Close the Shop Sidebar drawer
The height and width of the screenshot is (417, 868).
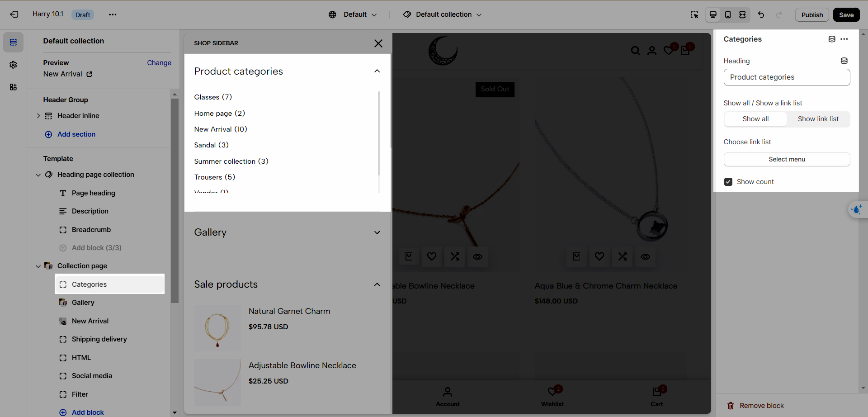pyautogui.click(x=378, y=43)
